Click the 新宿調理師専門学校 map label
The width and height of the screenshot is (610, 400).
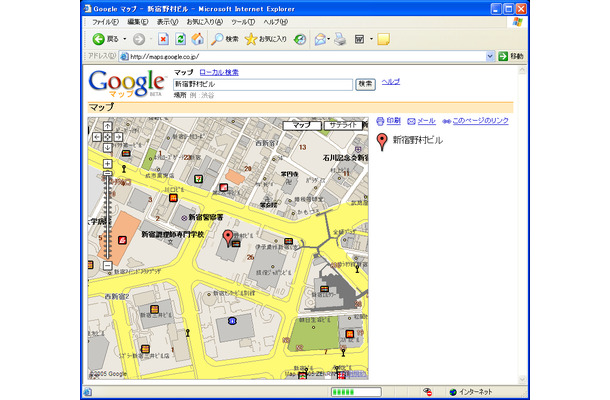coord(172,234)
